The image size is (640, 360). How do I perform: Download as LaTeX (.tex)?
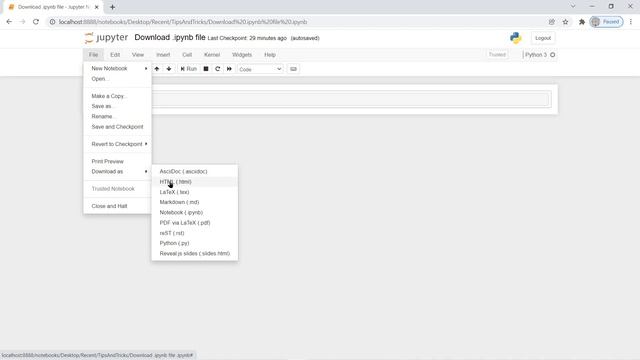pyautogui.click(x=195, y=192)
